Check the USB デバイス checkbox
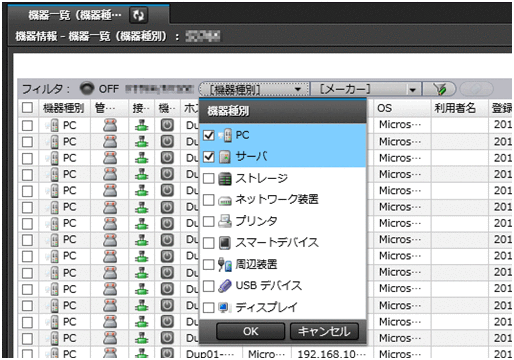The width and height of the screenshot is (514, 360). [209, 286]
